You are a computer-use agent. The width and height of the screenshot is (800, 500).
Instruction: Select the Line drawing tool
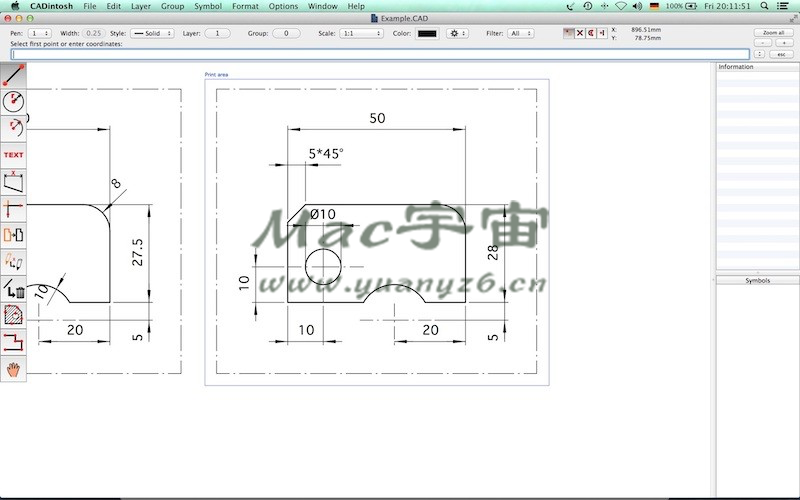(x=13, y=74)
